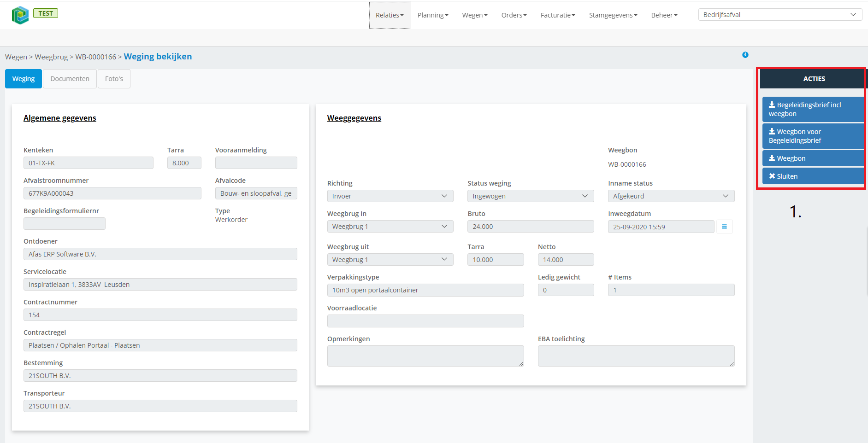
Task: Click the Verpakkingstype field
Action: 425,290
